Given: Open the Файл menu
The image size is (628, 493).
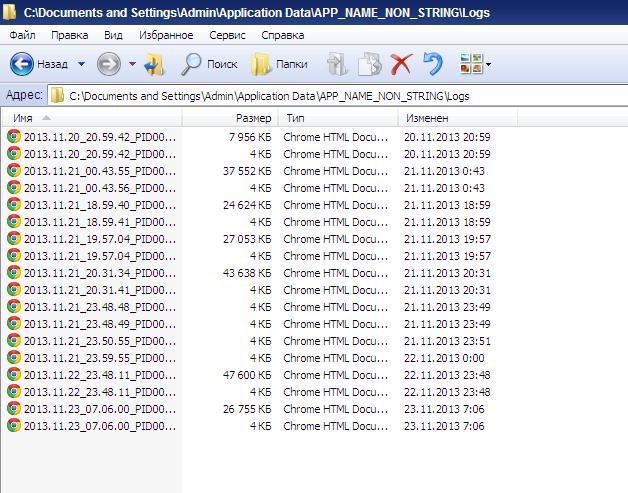Looking at the screenshot, I should [21, 35].
